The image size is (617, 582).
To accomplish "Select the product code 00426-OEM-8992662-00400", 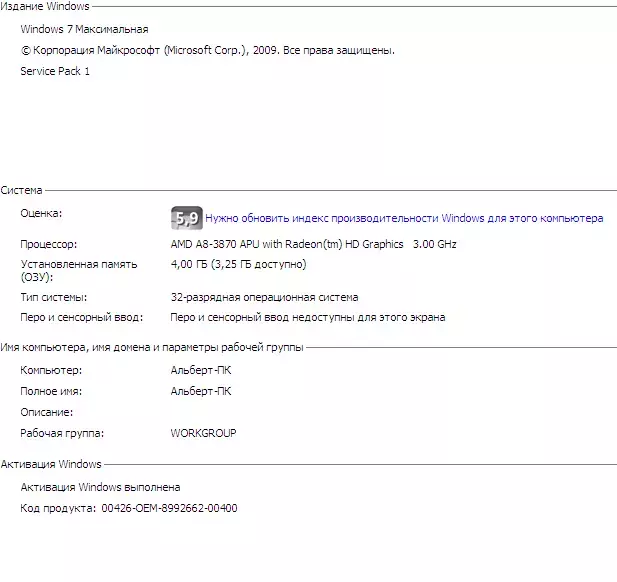I will tap(169, 508).
